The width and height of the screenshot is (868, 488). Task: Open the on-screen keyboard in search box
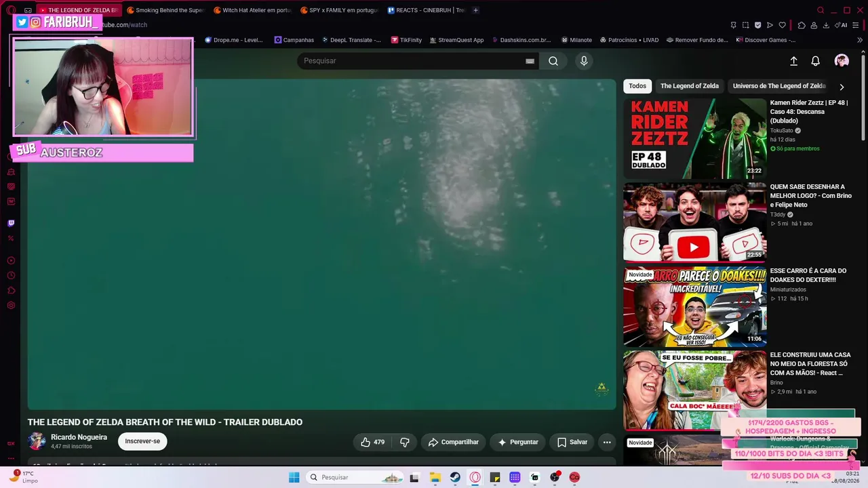[530, 61]
